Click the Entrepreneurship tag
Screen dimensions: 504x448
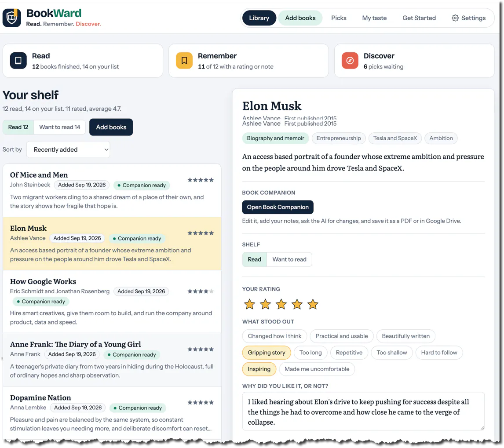tap(339, 138)
